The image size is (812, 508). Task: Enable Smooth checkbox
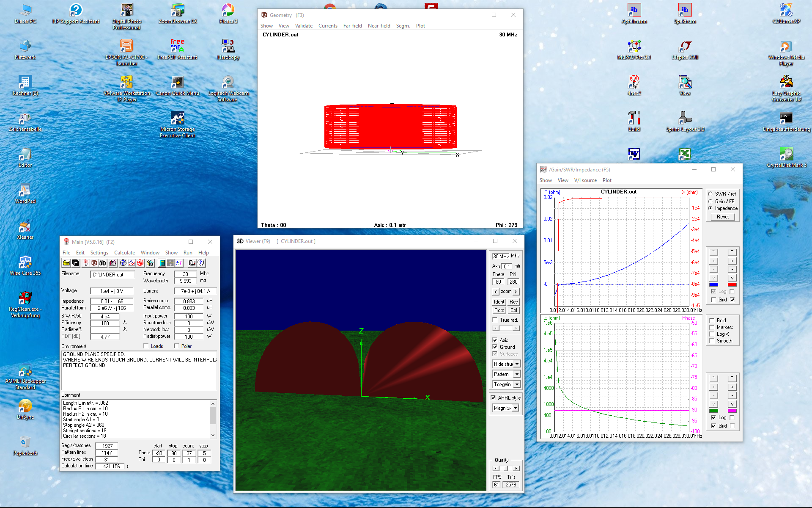(x=712, y=341)
